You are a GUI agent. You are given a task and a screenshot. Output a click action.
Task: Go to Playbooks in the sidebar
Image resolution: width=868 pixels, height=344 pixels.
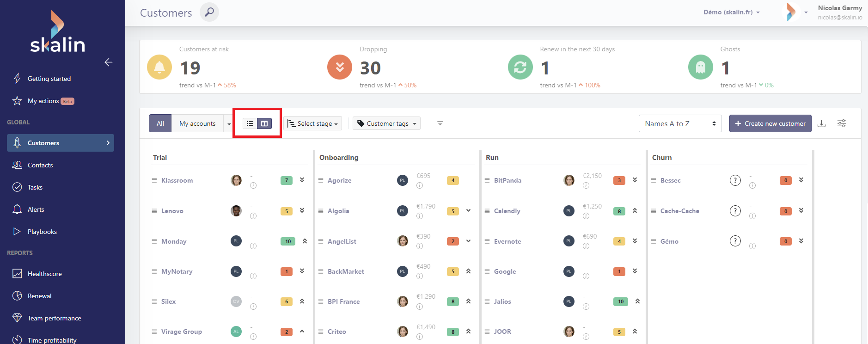(x=42, y=232)
